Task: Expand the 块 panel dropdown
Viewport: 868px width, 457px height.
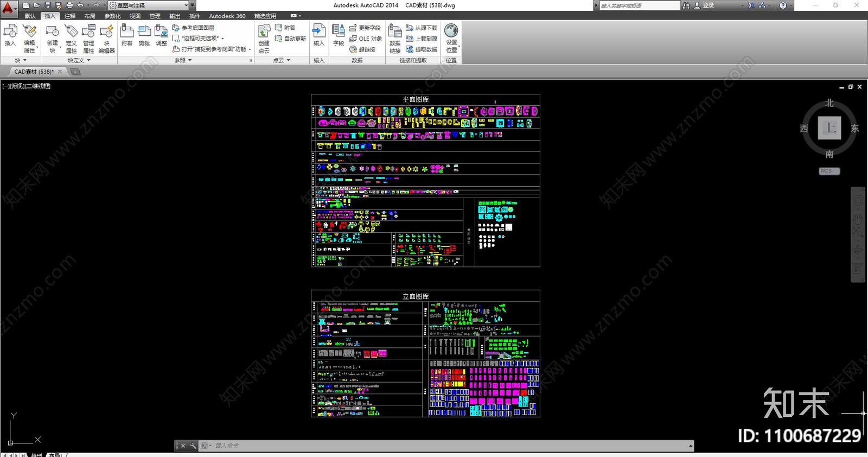Action: tap(21, 60)
